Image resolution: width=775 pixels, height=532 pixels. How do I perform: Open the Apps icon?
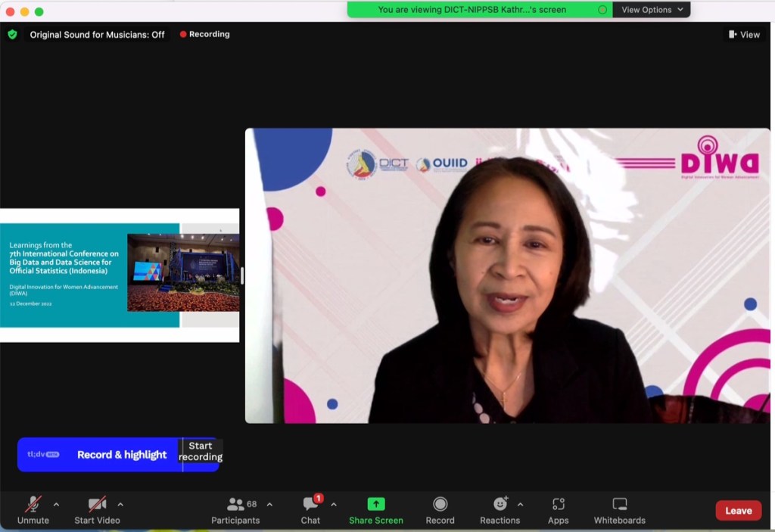559,504
